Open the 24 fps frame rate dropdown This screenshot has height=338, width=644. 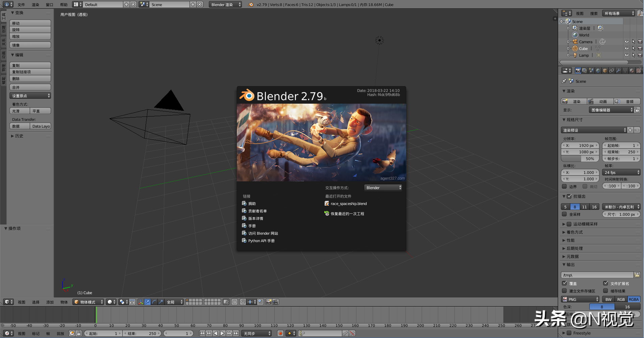[x=621, y=172]
